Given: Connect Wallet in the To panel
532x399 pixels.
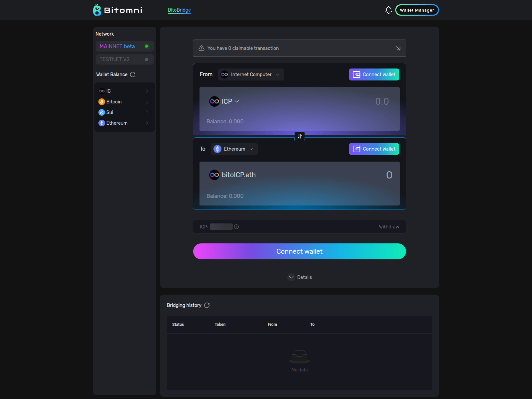Looking at the screenshot, I should (374, 149).
